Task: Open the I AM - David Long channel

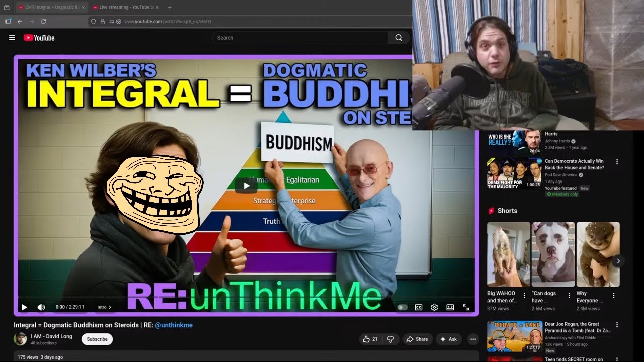Action: click(x=51, y=336)
